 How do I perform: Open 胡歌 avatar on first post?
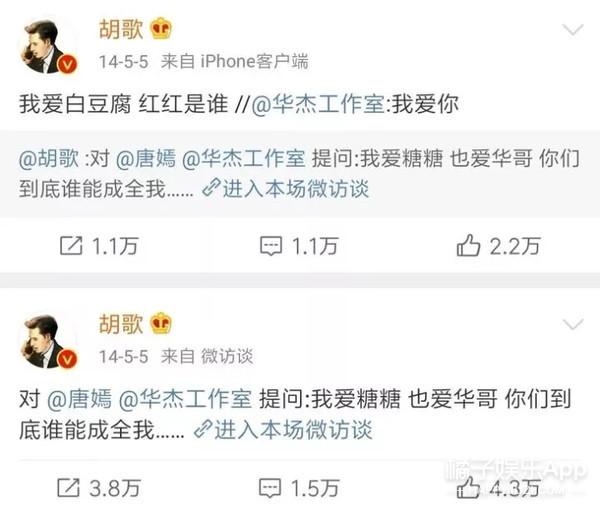pos(47,46)
